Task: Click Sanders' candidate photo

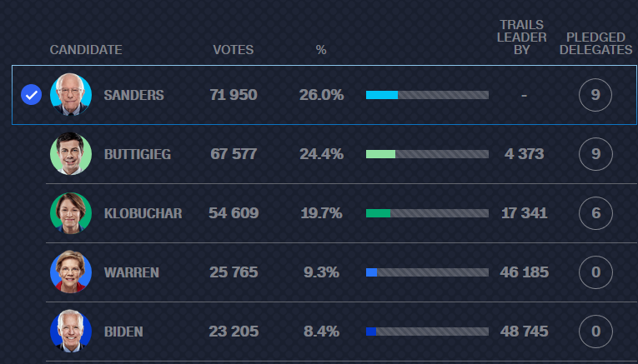Action: coord(71,95)
